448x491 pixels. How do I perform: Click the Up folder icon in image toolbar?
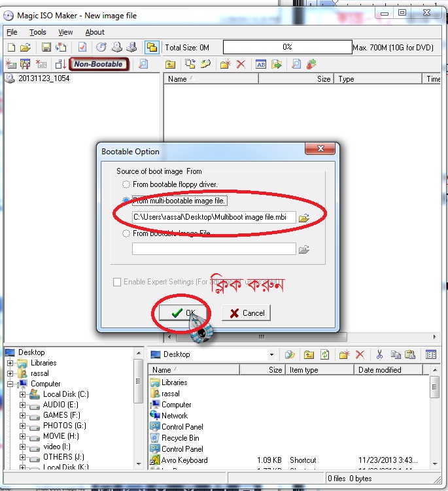(x=170, y=64)
